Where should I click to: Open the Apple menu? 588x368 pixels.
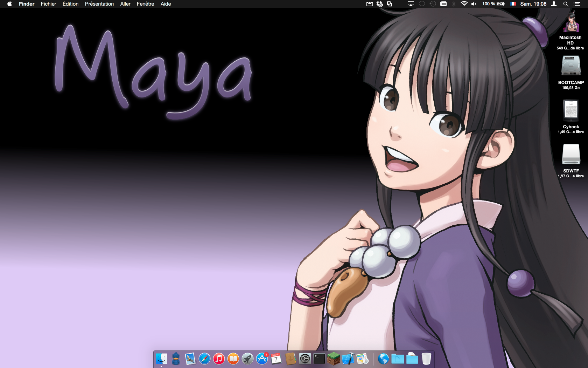pos(9,4)
